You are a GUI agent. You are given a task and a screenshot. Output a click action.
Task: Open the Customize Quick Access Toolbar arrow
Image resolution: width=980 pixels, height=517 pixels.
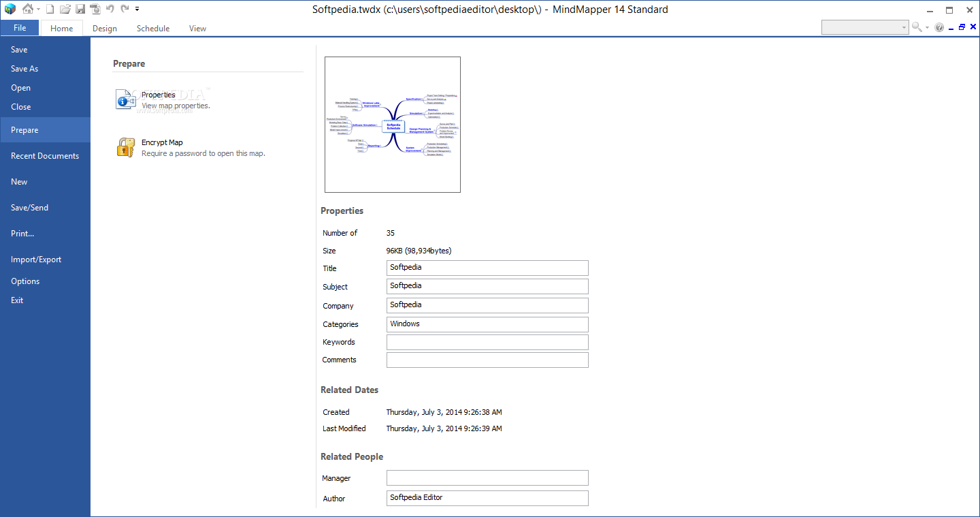[x=137, y=10]
